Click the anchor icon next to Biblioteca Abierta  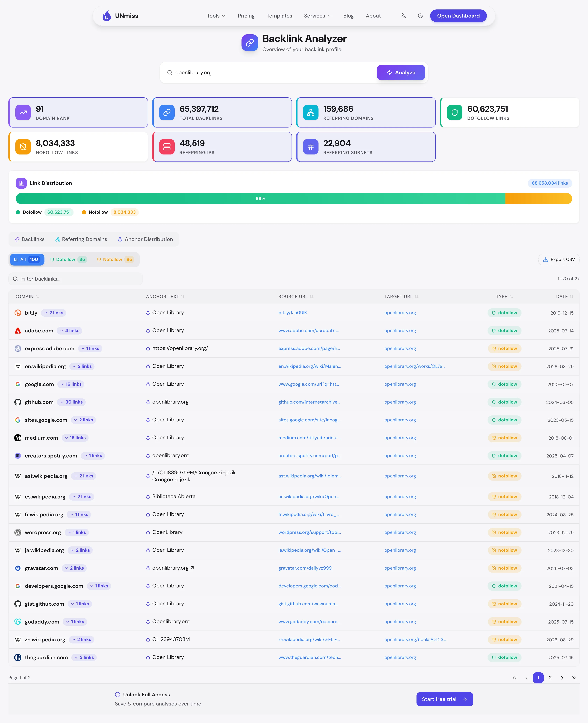[x=148, y=497]
